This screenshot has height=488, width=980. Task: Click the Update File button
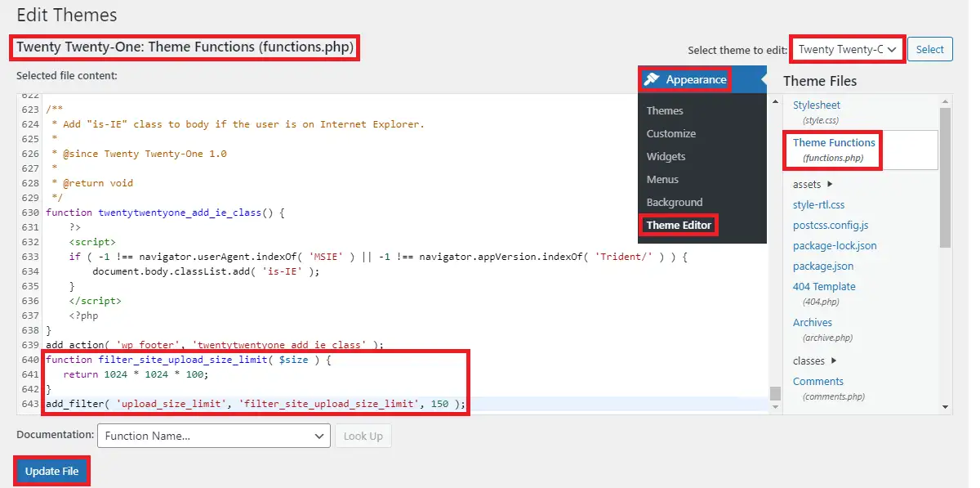(x=51, y=471)
